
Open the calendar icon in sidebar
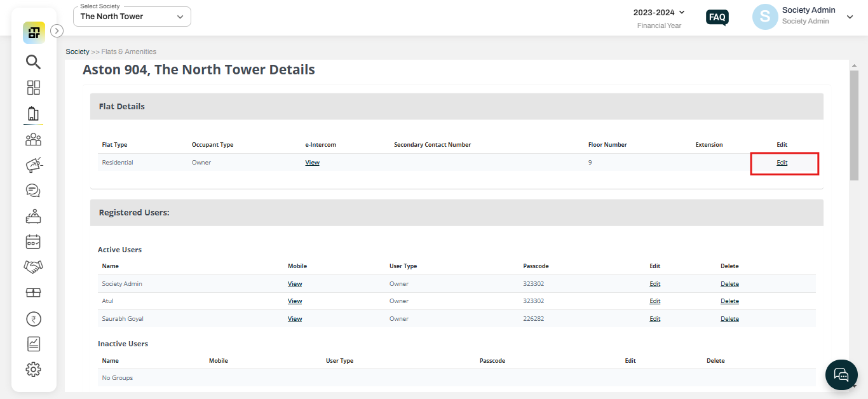point(33,241)
